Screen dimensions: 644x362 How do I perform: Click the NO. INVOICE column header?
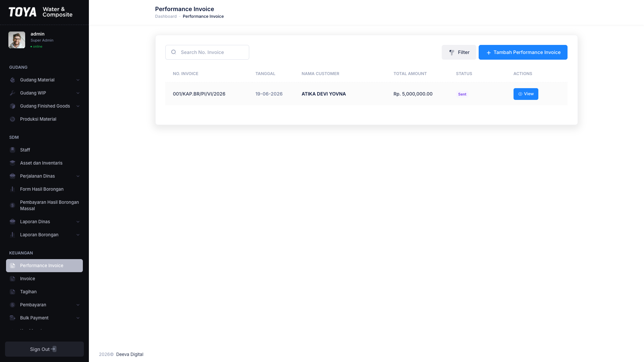coord(185,74)
